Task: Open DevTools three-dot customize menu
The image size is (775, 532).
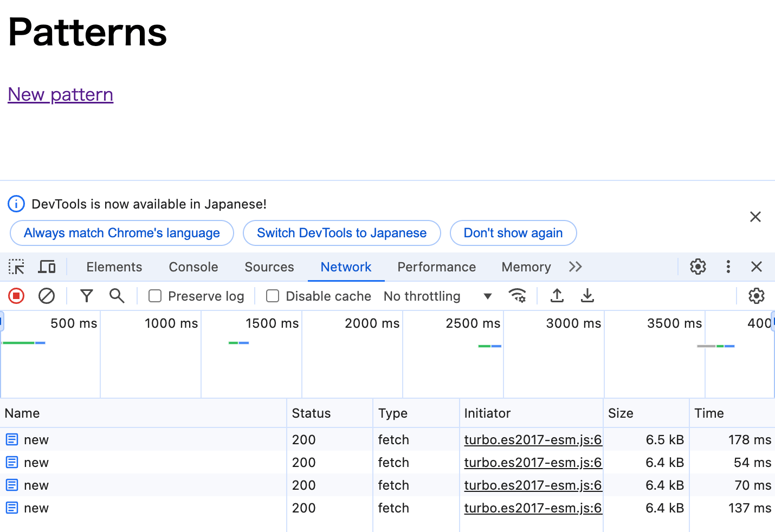Action: coord(728,267)
